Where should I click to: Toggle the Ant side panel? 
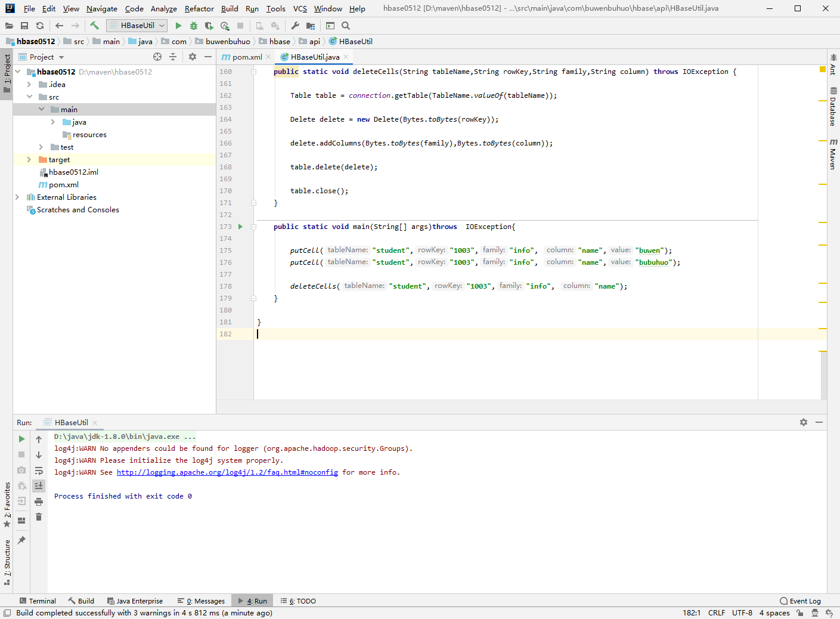[833, 64]
